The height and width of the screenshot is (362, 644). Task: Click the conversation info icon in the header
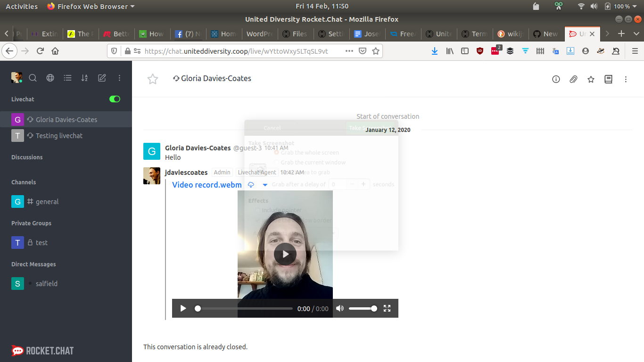(556, 79)
